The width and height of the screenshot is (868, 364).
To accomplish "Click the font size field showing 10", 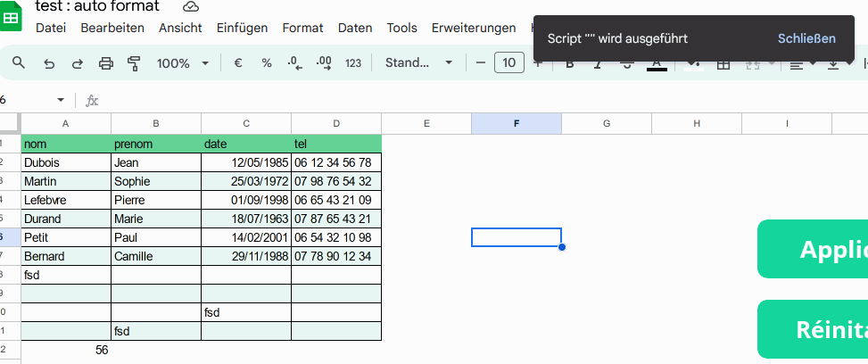I will pyautogui.click(x=508, y=63).
